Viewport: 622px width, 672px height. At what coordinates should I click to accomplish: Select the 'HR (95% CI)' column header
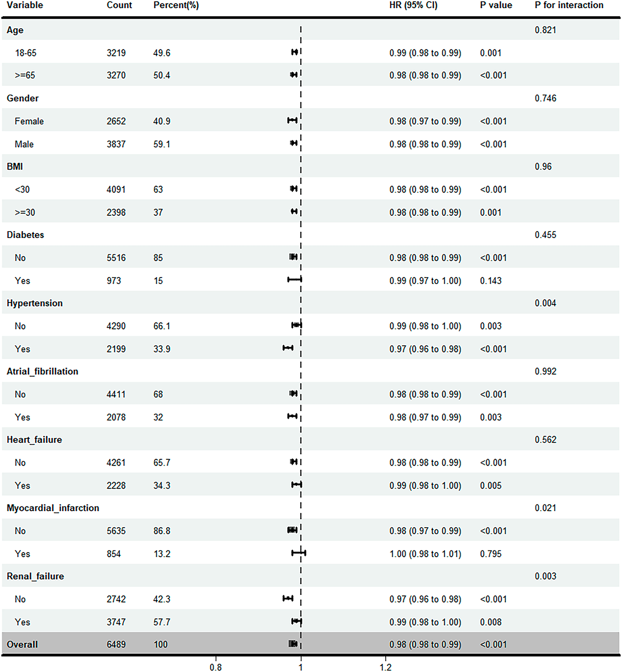pyautogui.click(x=413, y=5)
